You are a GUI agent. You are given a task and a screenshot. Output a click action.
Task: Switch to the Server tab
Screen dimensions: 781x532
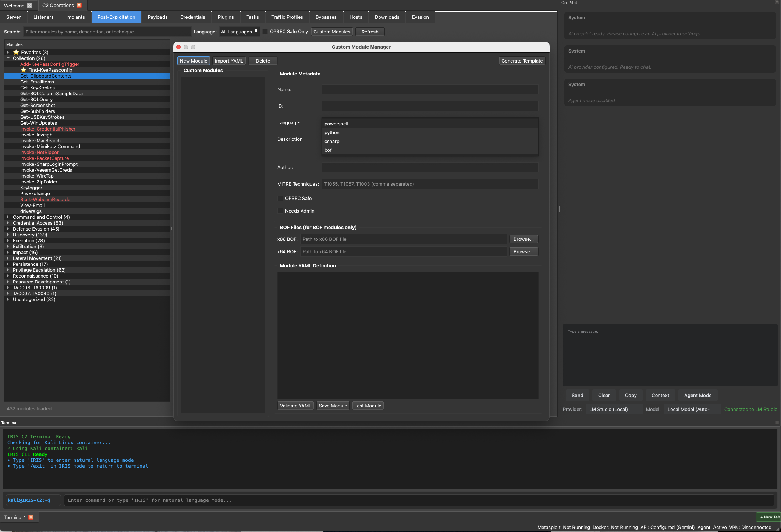click(14, 17)
